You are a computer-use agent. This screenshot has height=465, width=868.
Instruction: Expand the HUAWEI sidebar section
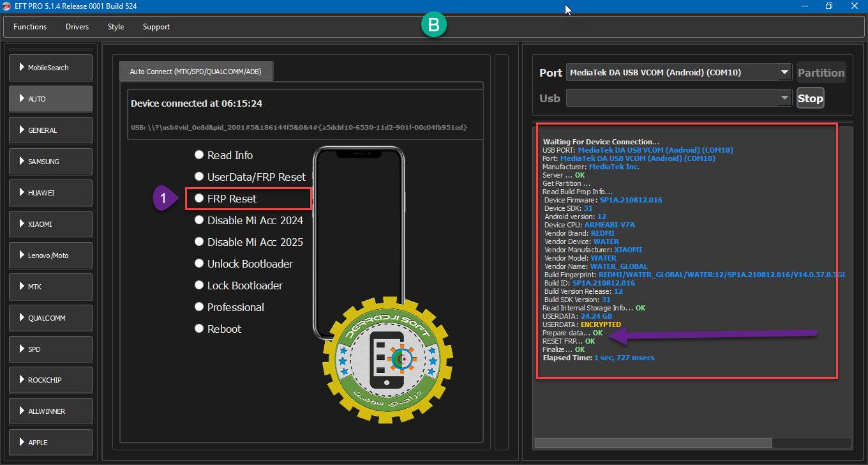(x=50, y=192)
